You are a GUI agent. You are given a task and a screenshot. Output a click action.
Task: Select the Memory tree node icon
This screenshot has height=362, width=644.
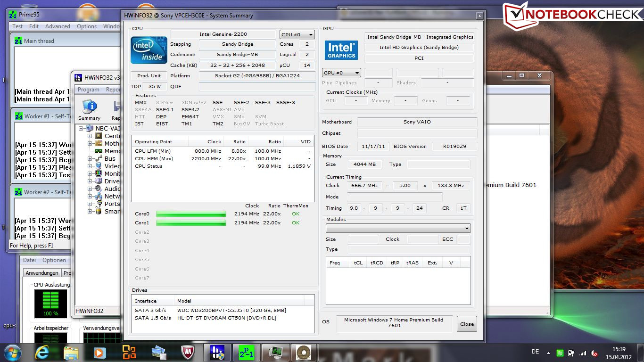point(99,151)
